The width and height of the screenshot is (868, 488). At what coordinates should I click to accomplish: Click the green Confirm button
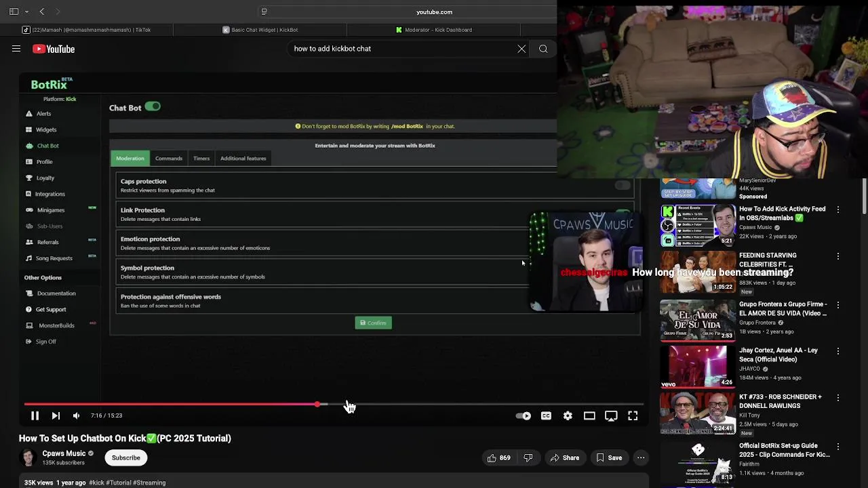[x=373, y=323]
